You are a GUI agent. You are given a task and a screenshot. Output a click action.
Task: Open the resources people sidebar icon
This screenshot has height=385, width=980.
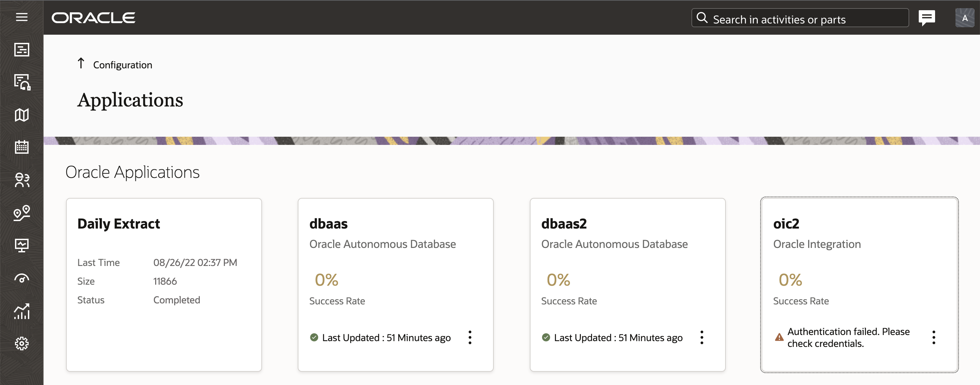pyautogui.click(x=22, y=180)
